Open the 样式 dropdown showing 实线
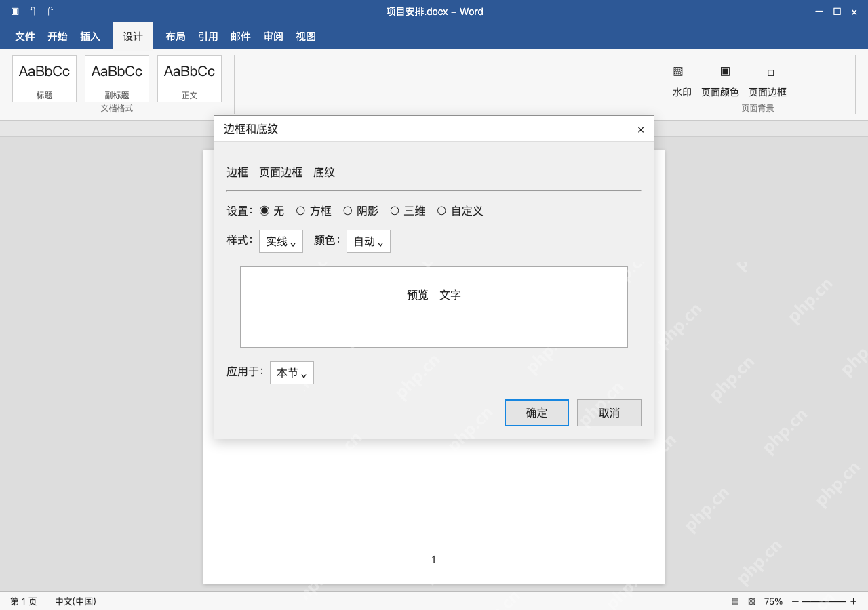Image resolution: width=868 pixels, height=610 pixels. (x=281, y=241)
